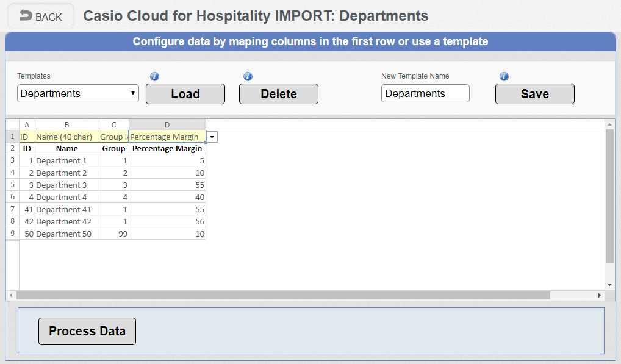Select the 'ID' mapping cell in row 1
Image resolution: width=621 pixels, height=364 pixels.
[x=27, y=137]
